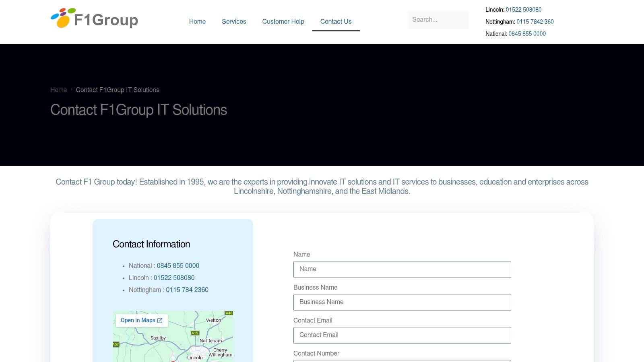
Task: Click Lincoln 01522 508080 in Contact Information
Action: [174, 278]
